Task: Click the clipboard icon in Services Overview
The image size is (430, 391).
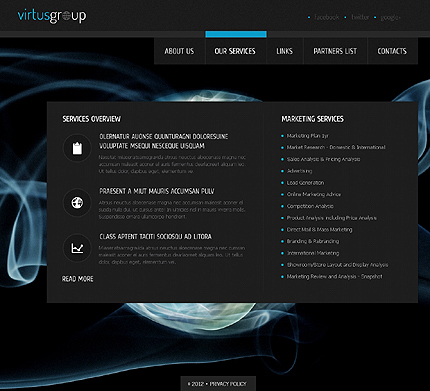Action: pos(77,148)
